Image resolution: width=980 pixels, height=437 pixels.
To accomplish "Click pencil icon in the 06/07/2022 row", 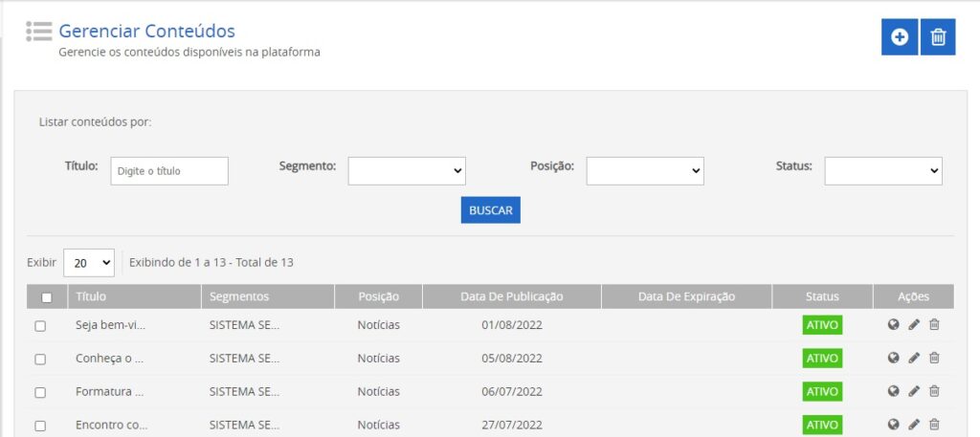I will pos(914,391).
